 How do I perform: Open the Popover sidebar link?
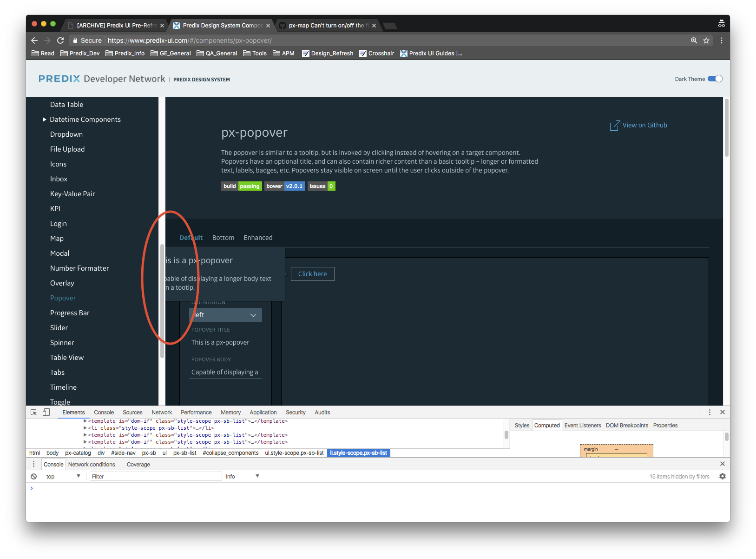(x=63, y=298)
